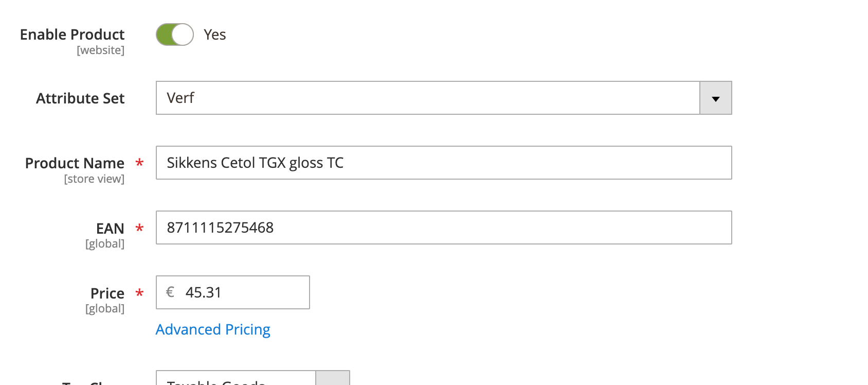
Task: Select the EAN value 8711115275468
Action: click(221, 227)
